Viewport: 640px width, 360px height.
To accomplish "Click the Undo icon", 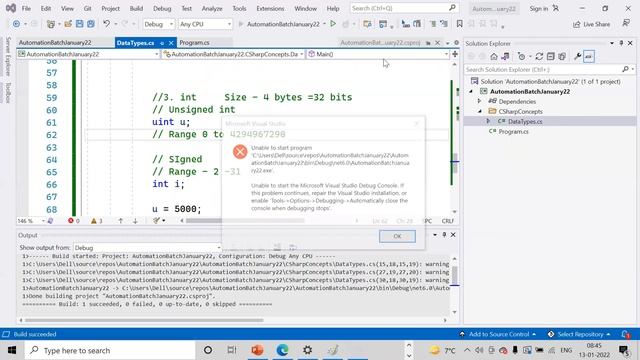I will click(107, 24).
